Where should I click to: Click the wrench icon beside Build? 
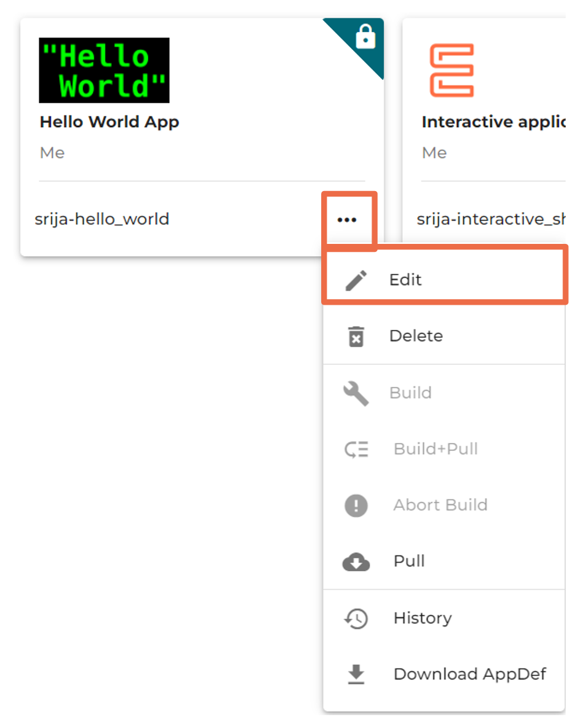click(x=356, y=394)
